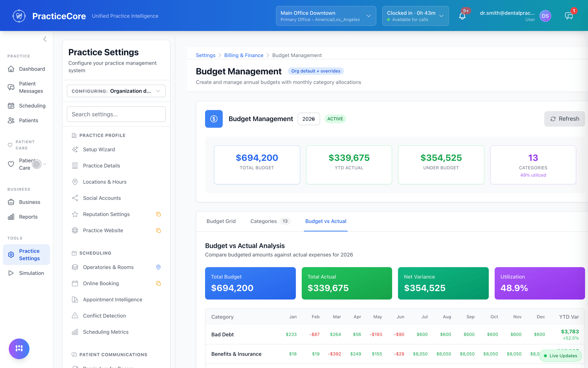Viewport: 588px width, 368px height.
Task: Collapse the left sidebar with the chevron
Action: click(x=45, y=39)
